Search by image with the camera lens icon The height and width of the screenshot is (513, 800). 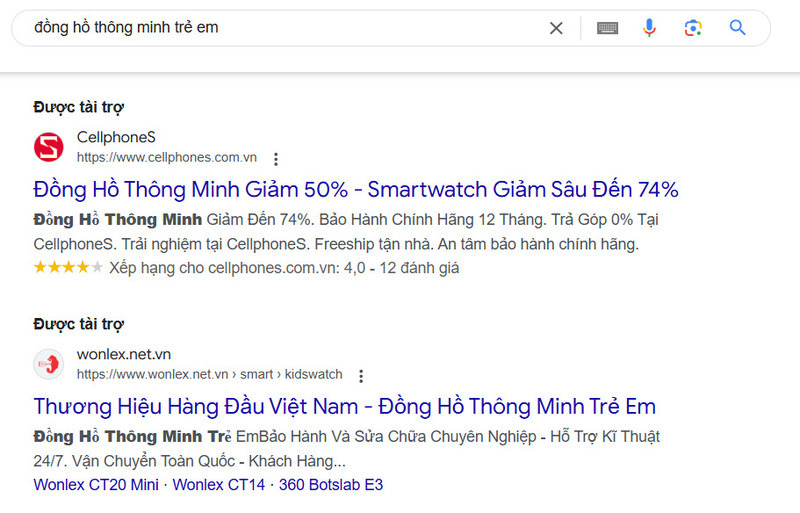693,28
